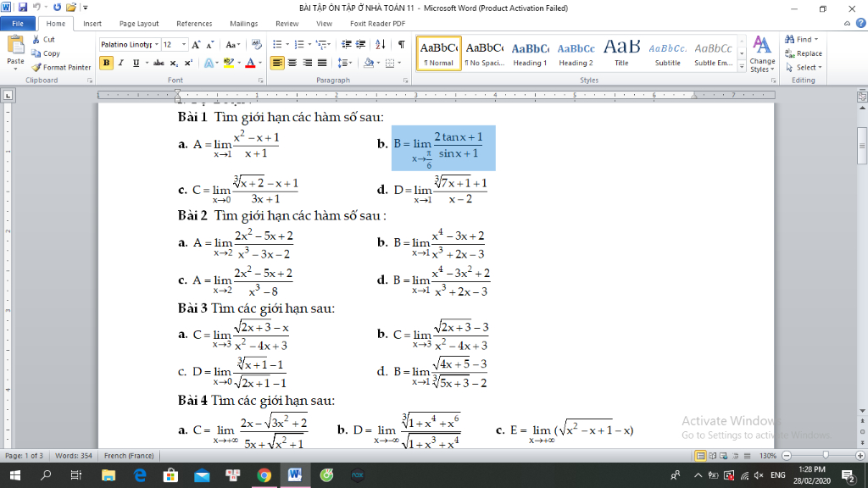This screenshot has width=868, height=488.
Task: Apply the text highlight color
Action: (x=228, y=63)
